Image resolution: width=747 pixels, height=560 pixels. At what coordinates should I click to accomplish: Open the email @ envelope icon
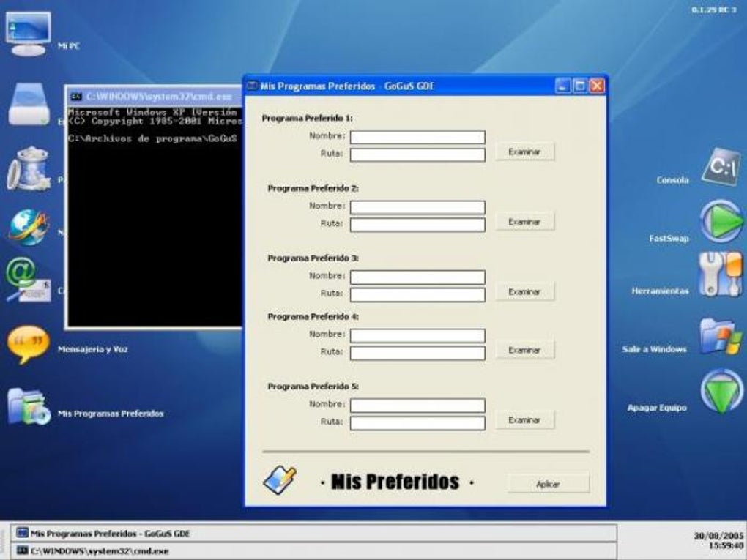coord(29,280)
